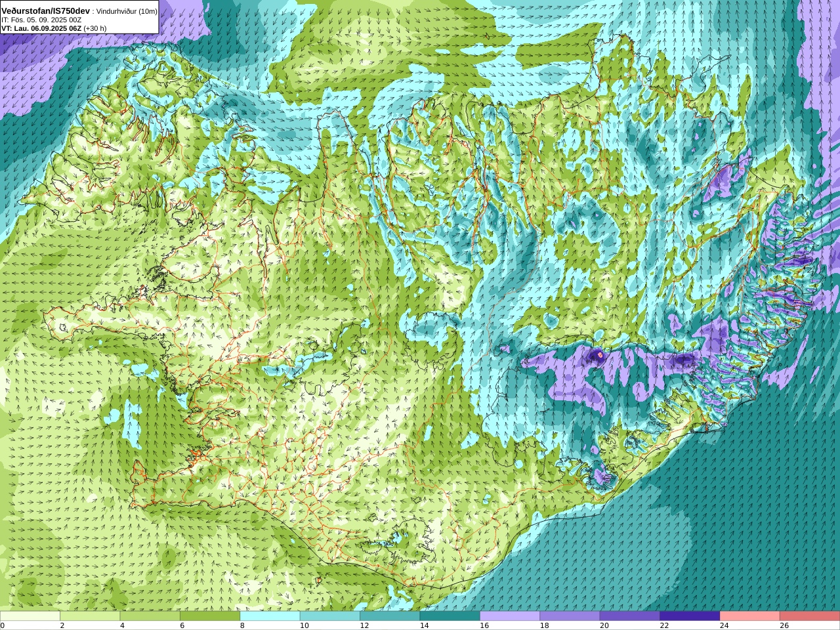Click the legend value label '14'
The width and height of the screenshot is (840, 630).
point(424,625)
